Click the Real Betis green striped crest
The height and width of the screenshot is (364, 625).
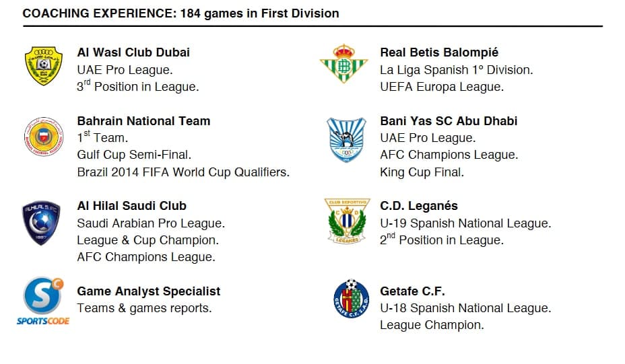coord(343,63)
